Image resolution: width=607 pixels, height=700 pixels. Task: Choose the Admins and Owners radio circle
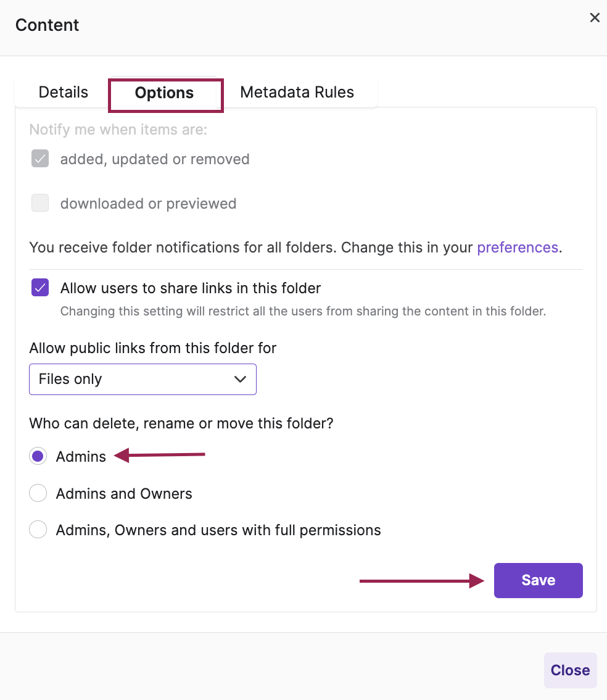coord(38,493)
